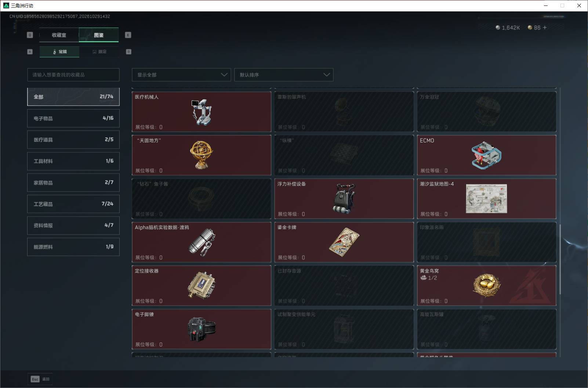This screenshot has width=588, height=388.
Task: Filter by 电子物品 category
Action: coord(73,118)
